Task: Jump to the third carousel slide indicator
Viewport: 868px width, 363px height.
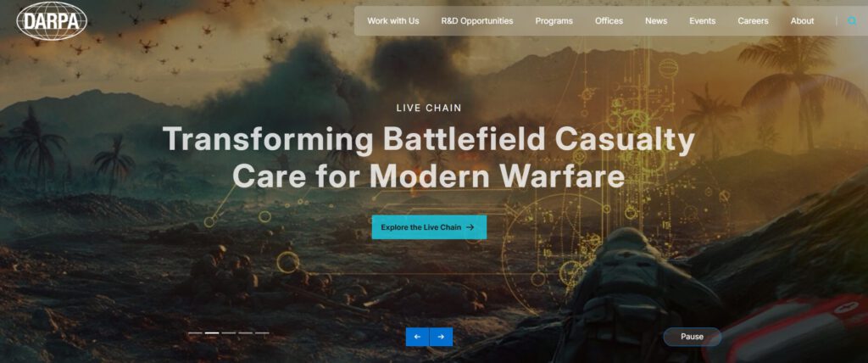Action: pyautogui.click(x=229, y=333)
